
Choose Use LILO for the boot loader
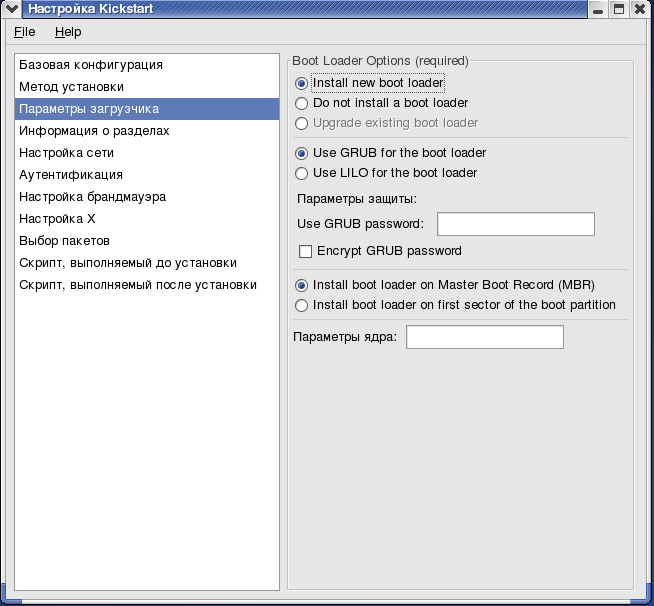[x=386, y=173]
